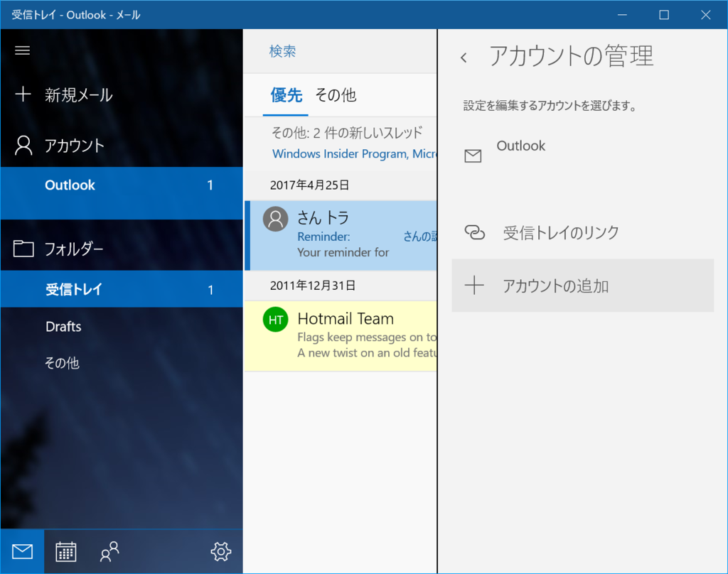Select the 新規メール label
The image size is (728, 574).
click(78, 94)
